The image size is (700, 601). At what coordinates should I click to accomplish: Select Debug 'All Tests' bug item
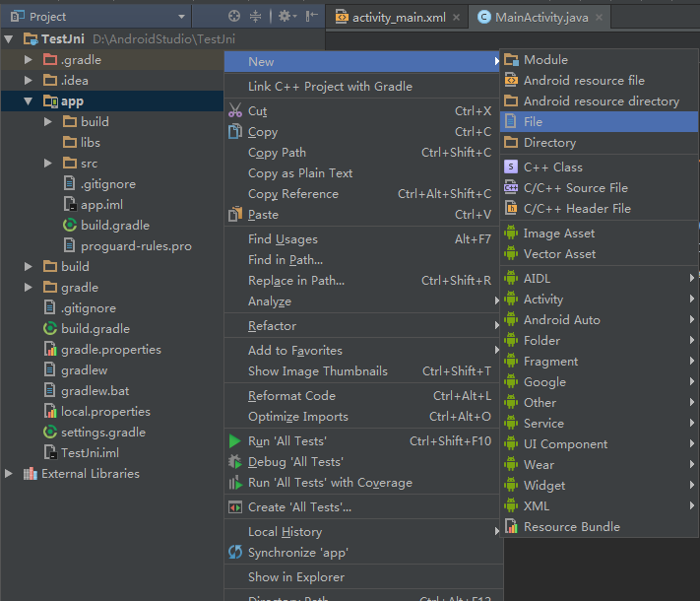pos(295,462)
